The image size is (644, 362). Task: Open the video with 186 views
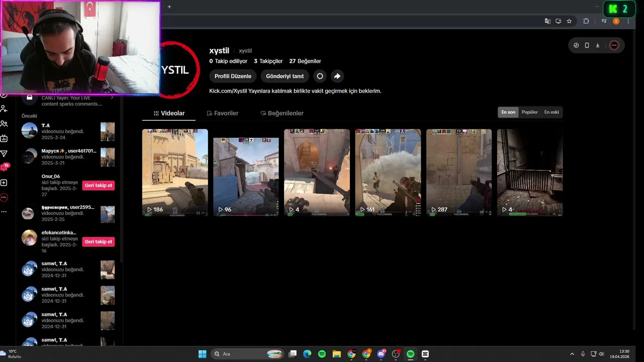pos(175,172)
